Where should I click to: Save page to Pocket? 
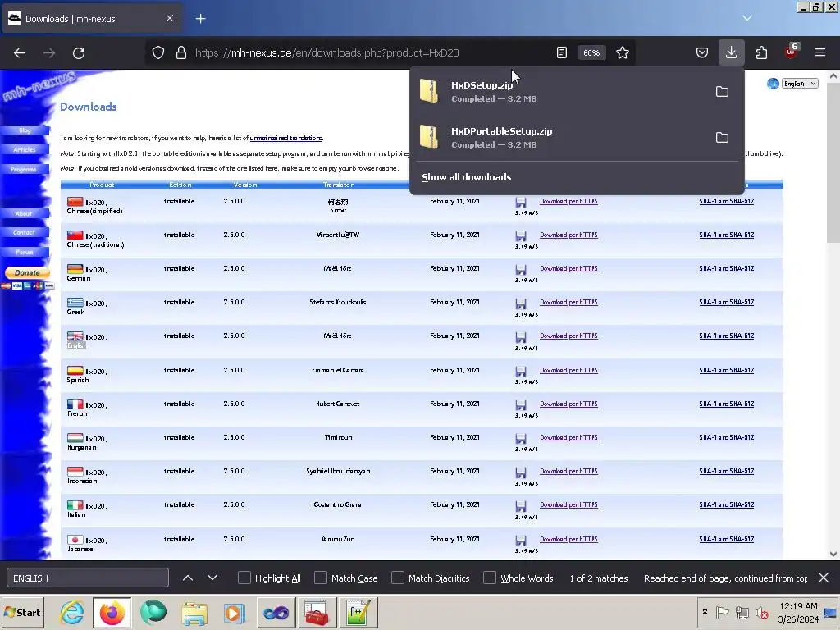[702, 53]
